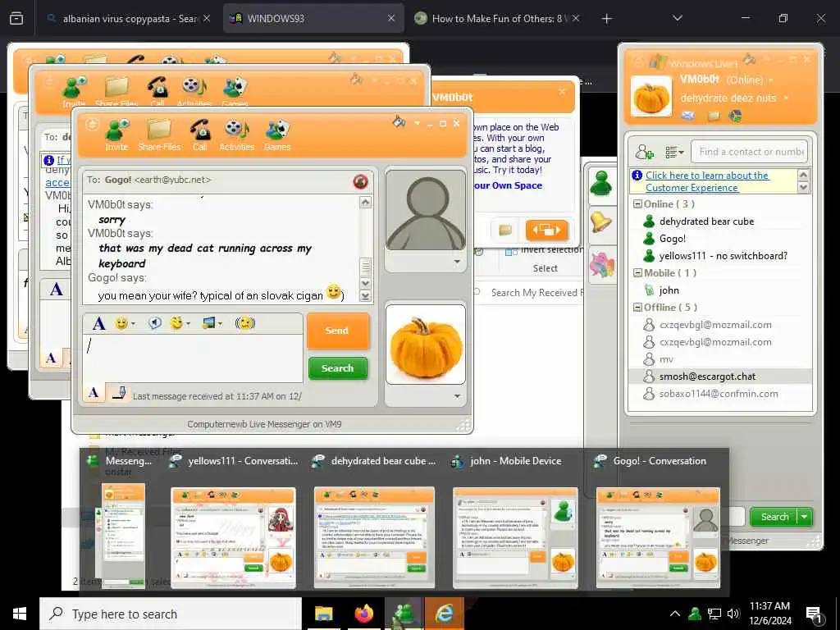Click the orange Send button
This screenshot has width=840, height=630.
pos(337,331)
